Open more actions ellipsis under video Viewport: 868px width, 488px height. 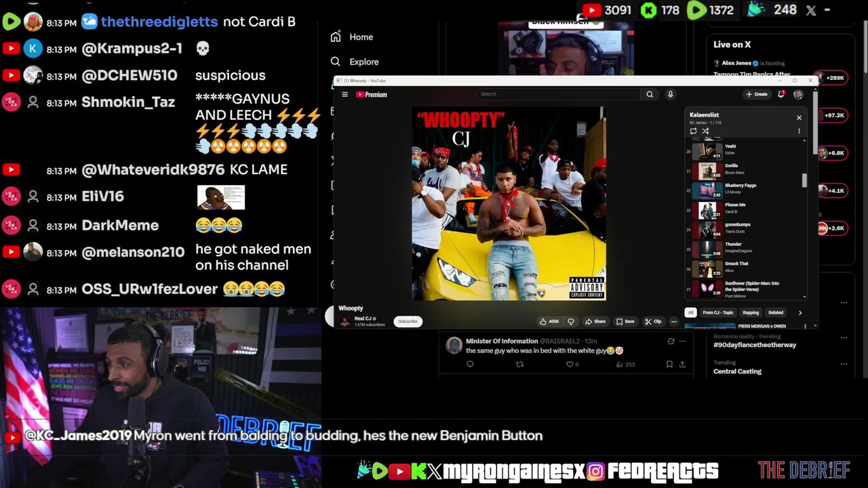point(673,321)
